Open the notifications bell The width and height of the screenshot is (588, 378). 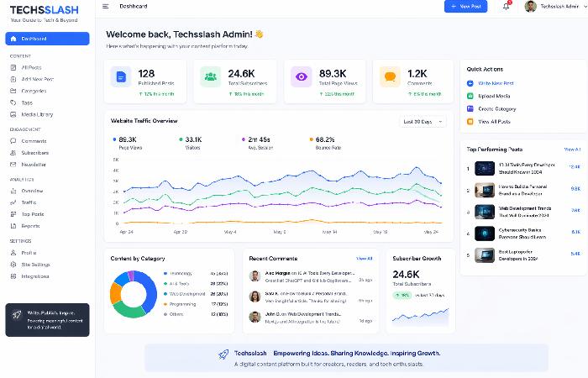(507, 7)
